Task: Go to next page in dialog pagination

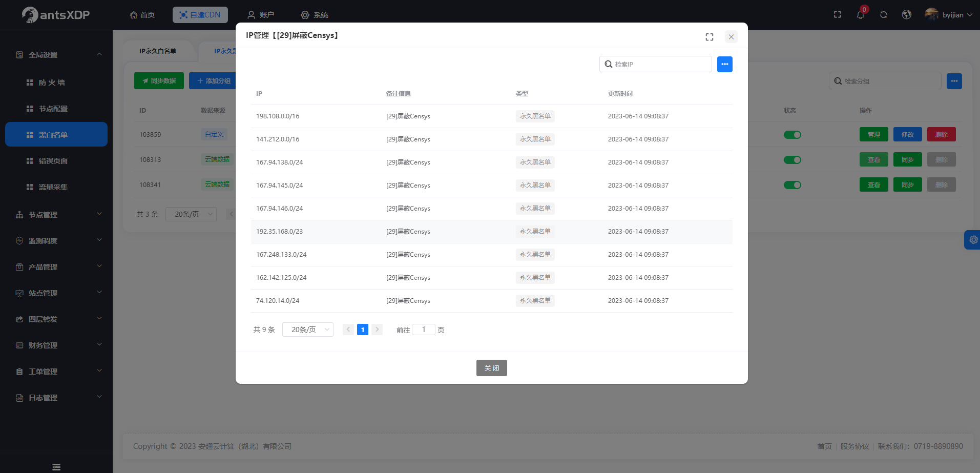Action: [377, 330]
